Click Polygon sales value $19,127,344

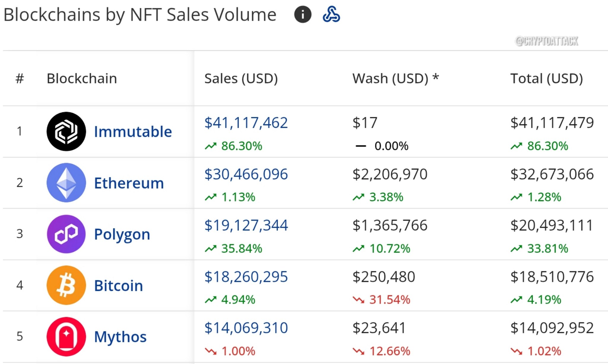246,225
